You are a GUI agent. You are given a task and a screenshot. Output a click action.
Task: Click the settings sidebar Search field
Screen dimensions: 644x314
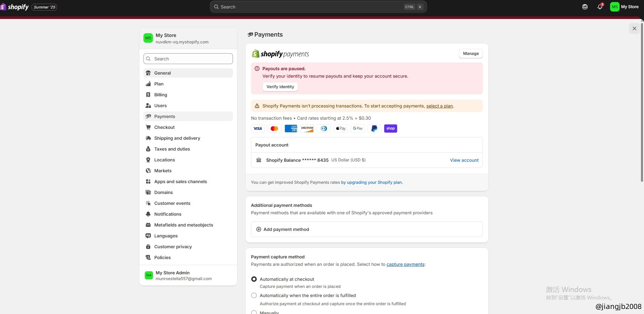(x=188, y=59)
